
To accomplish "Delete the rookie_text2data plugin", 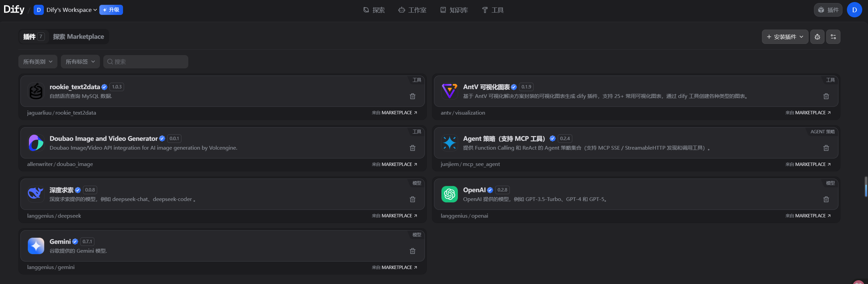I will [412, 96].
